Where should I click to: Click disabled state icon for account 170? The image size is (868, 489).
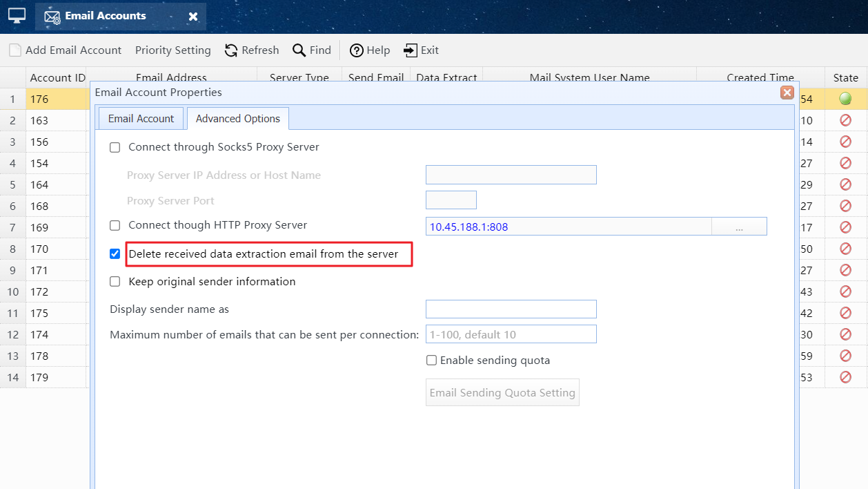click(x=845, y=249)
